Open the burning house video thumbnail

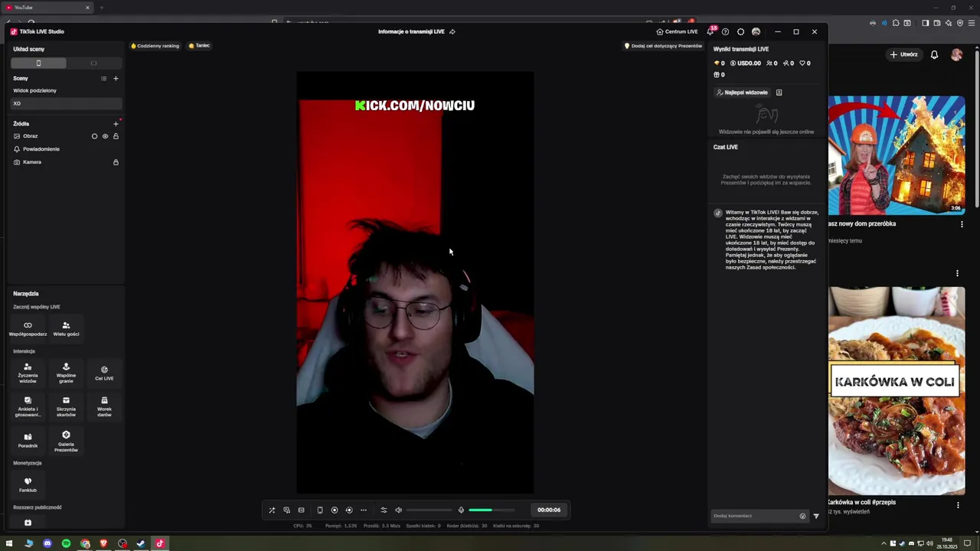[x=897, y=155]
